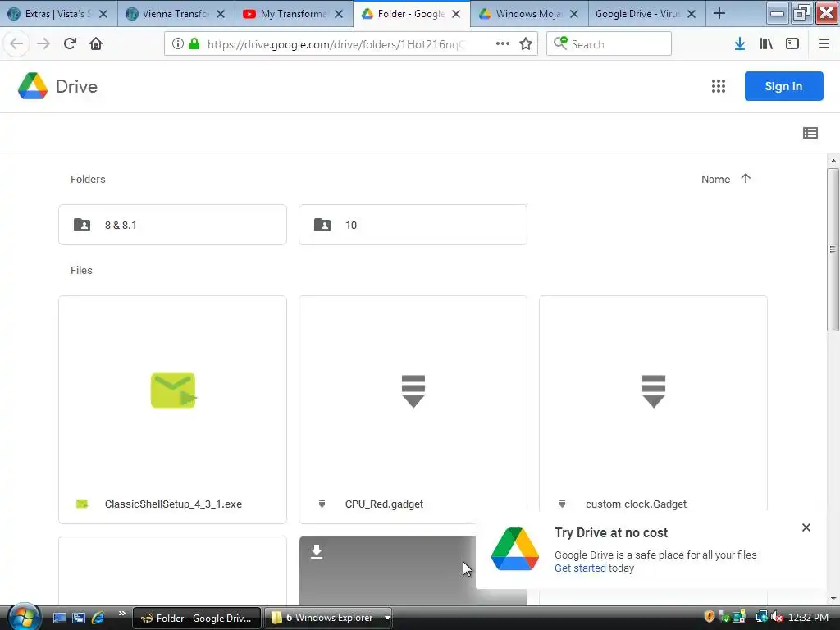Viewport: 840px width, 630px height.
Task: Reload the current page
Action: point(70,44)
